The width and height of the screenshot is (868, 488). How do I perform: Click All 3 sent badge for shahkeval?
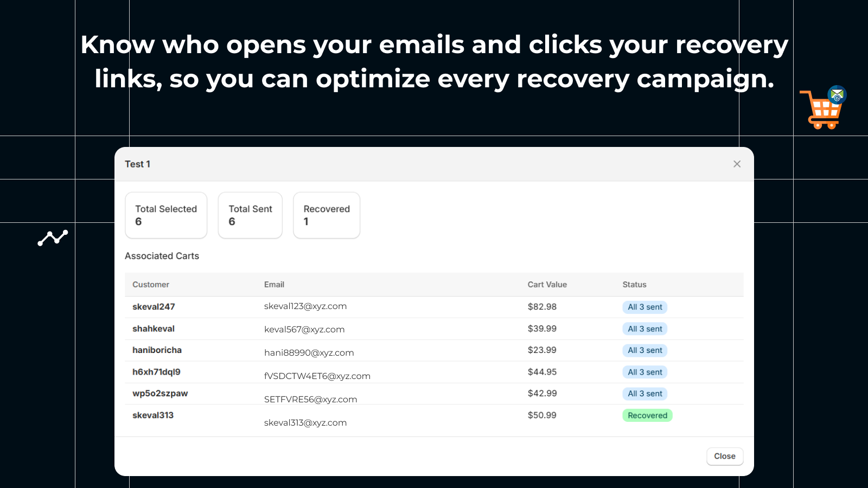(x=644, y=329)
